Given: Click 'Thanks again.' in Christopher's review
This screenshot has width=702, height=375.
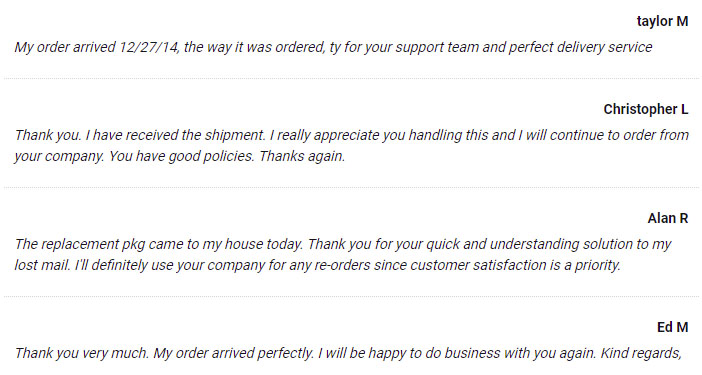Looking at the screenshot, I should pos(302,156).
